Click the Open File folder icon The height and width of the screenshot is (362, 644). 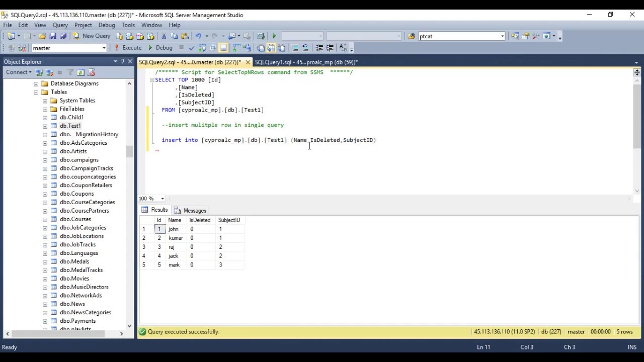42,36
